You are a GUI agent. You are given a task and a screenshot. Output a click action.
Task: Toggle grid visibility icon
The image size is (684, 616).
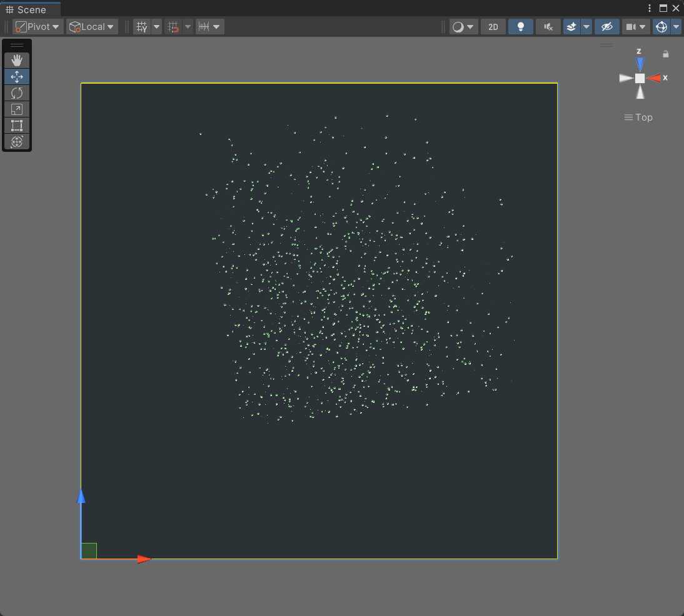pyautogui.click(x=142, y=27)
